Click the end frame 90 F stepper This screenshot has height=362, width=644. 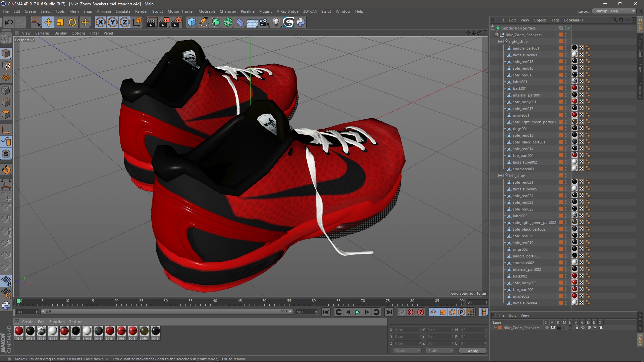[x=316, y=312]
